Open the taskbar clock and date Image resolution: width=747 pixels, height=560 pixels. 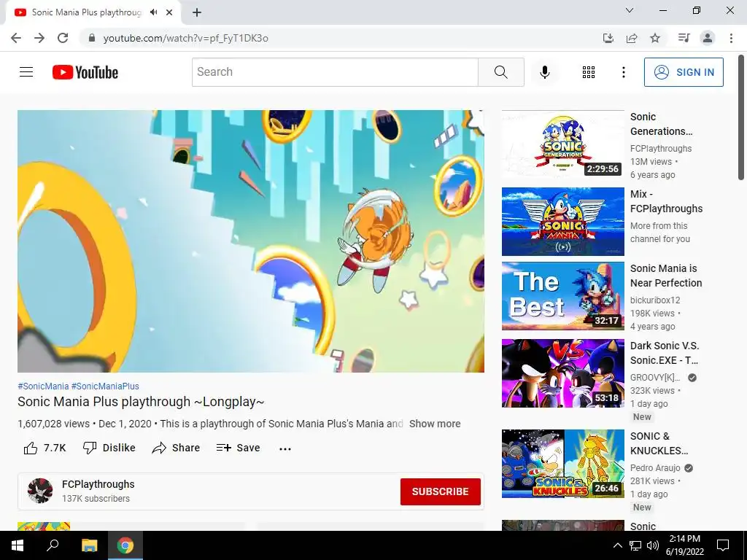pyautogui.click(x=684, y=545)
